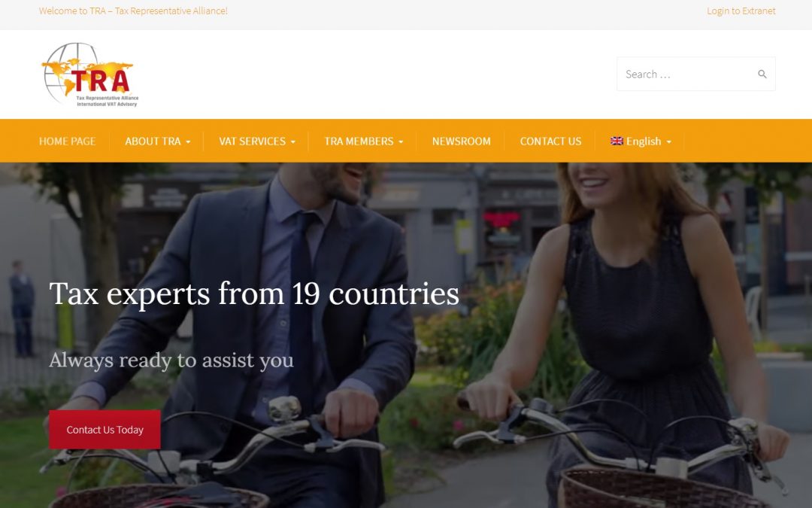The image size is (812, 508).
Task: Click the TRA globe logo
Action: tap(90, 75)
